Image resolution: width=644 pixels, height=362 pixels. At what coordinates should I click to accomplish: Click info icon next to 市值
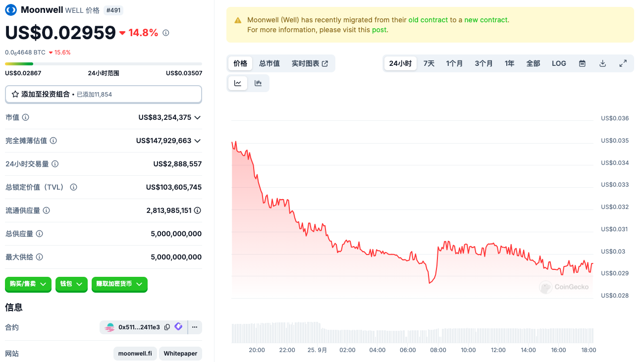(x=26, y=117)
